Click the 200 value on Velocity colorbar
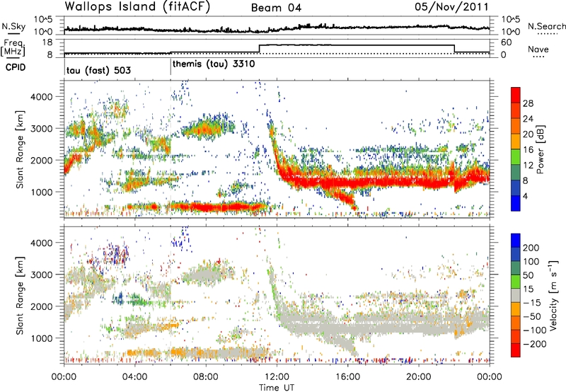 coord(531,248)
